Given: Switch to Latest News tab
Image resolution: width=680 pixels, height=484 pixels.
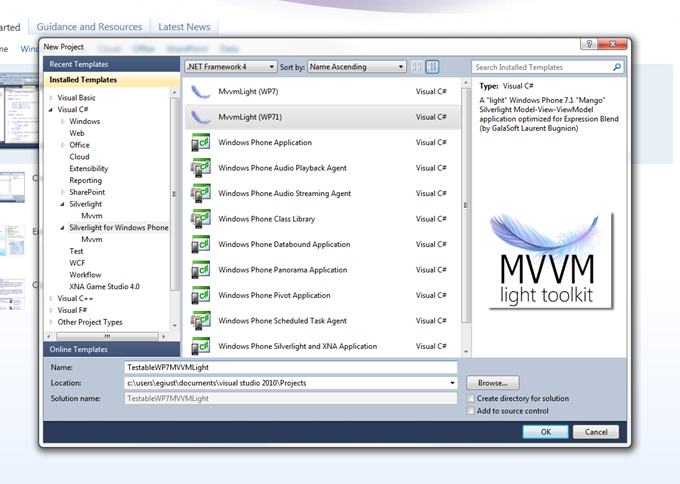Looking at the screenshot, I should point(184,27).
